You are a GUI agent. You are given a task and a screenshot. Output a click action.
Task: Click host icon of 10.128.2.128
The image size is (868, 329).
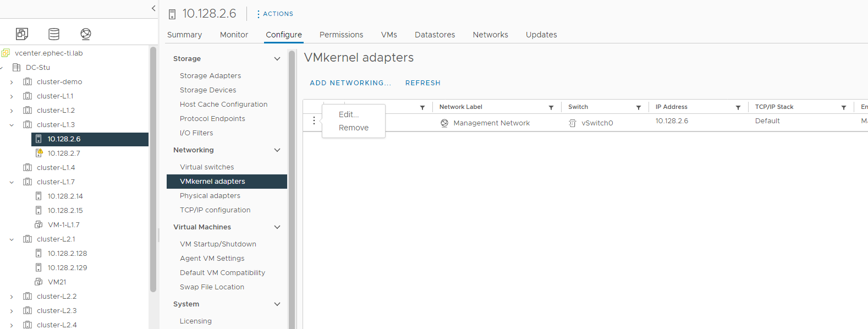point(39,253)
